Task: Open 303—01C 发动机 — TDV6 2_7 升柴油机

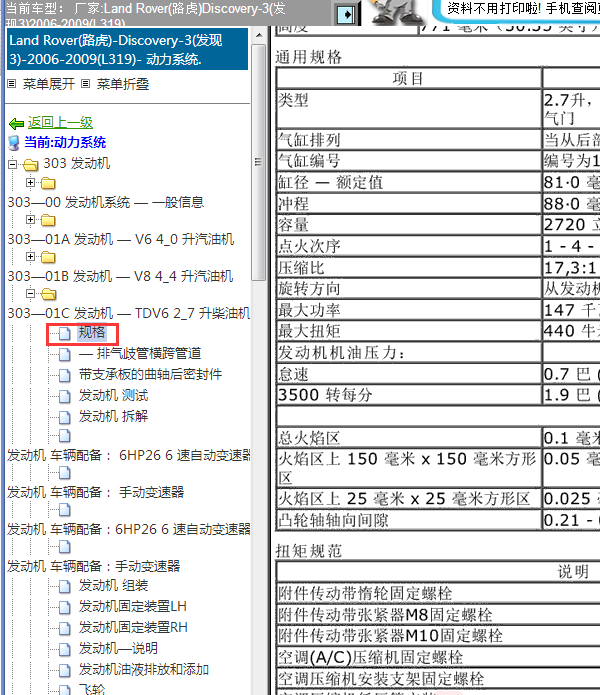Action: pos(129,313)
